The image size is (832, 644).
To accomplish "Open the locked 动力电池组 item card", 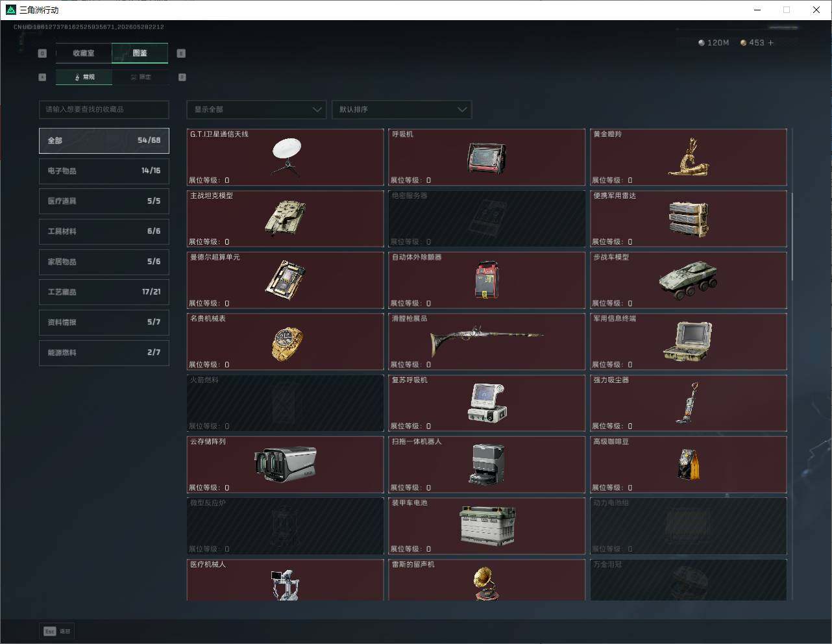I will [x=689, y=526].
